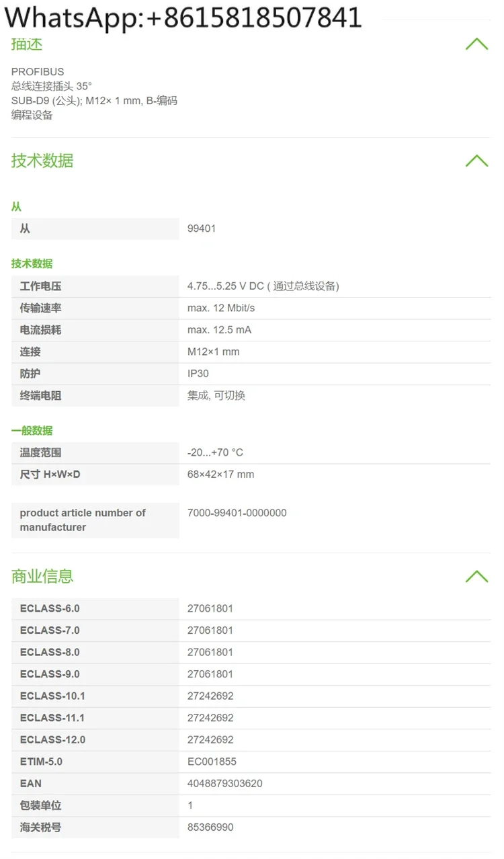The width and height of the screenshot is (504, 859).
Task: Click article number 7000-99401-0000000
Action: tap(237, 513)
